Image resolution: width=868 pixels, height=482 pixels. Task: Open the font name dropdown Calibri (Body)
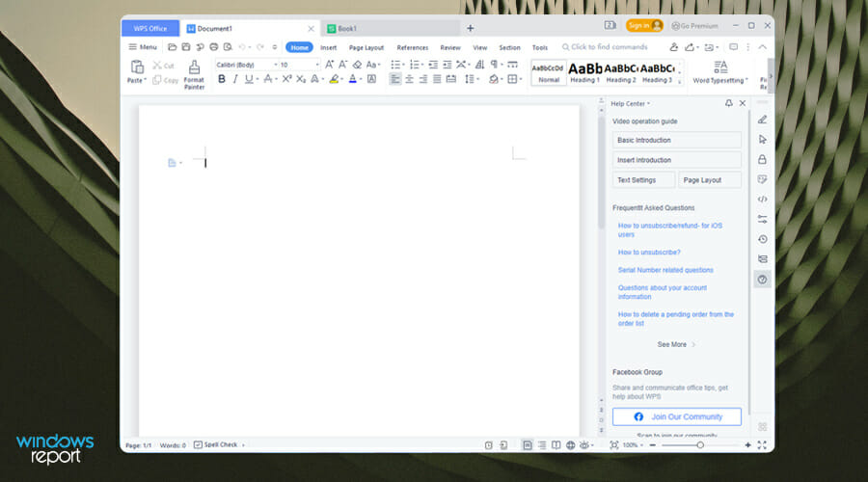point(245,65)
